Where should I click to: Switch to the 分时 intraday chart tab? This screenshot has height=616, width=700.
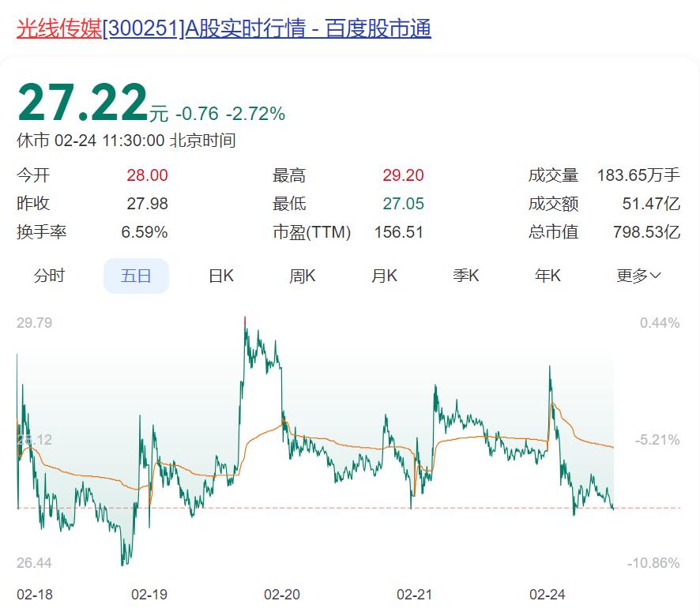[x=49, y=276]
